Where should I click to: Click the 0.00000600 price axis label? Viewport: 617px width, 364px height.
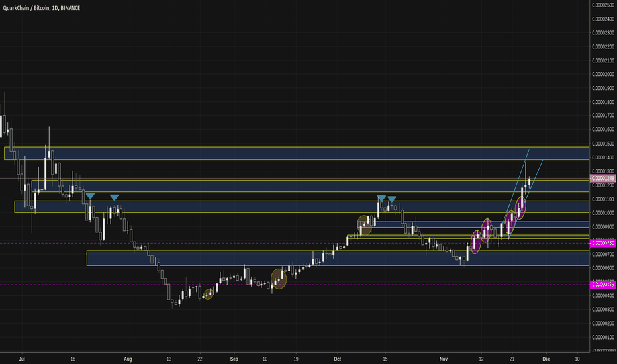pos(603,268)
